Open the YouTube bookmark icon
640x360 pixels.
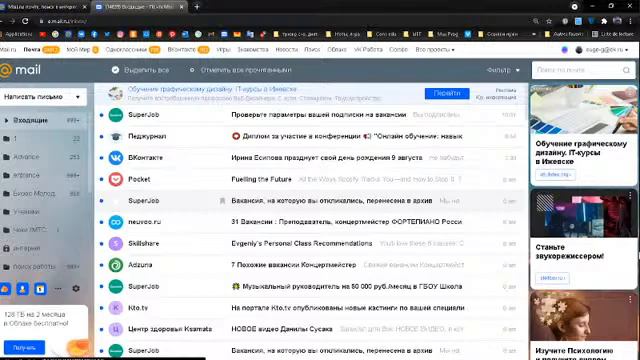tap(42, 34)
